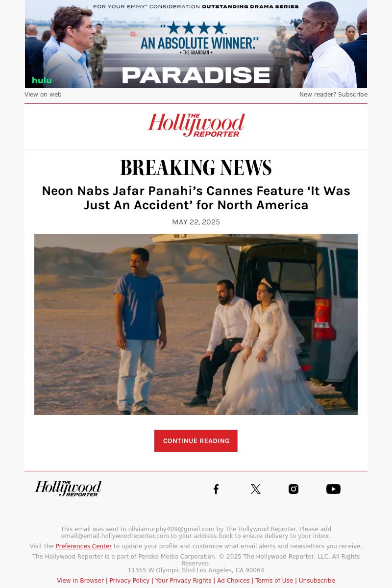This screenshot has width=392, height=588.
Task: Open Your Privacy Rights link
Action: click(183, 581)
